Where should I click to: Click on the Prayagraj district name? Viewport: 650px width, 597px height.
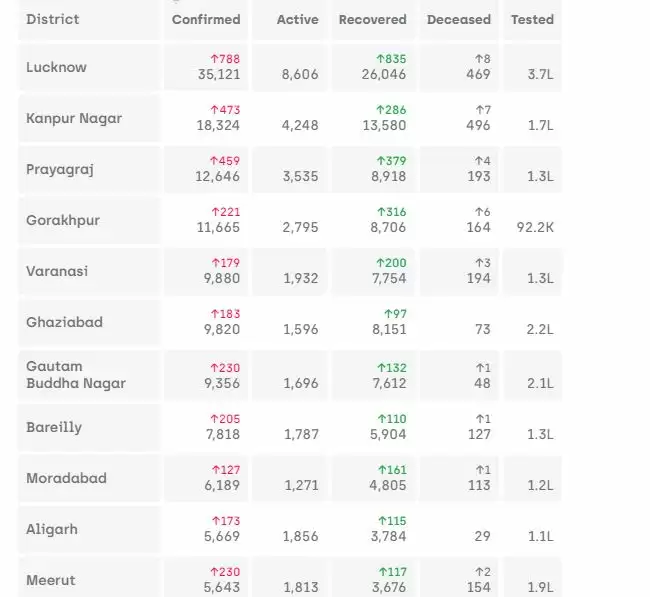pos(60,170)
